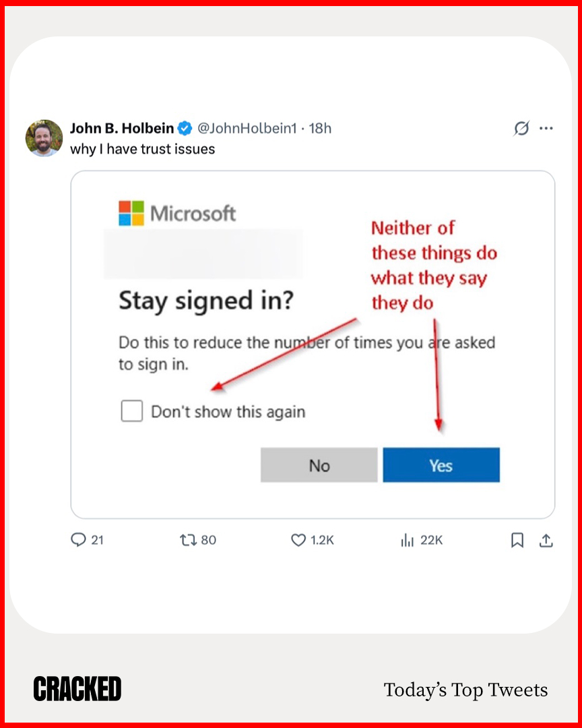Click the '18h' timestamp link

click(x=323, y=128)
